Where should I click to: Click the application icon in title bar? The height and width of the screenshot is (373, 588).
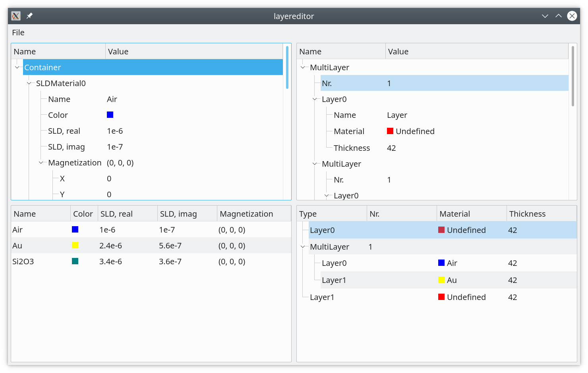click(x=16, y=16)
